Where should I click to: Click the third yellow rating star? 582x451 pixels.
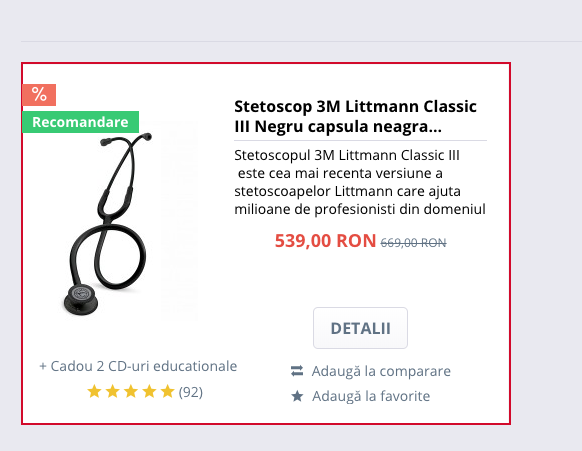[131, 392]
